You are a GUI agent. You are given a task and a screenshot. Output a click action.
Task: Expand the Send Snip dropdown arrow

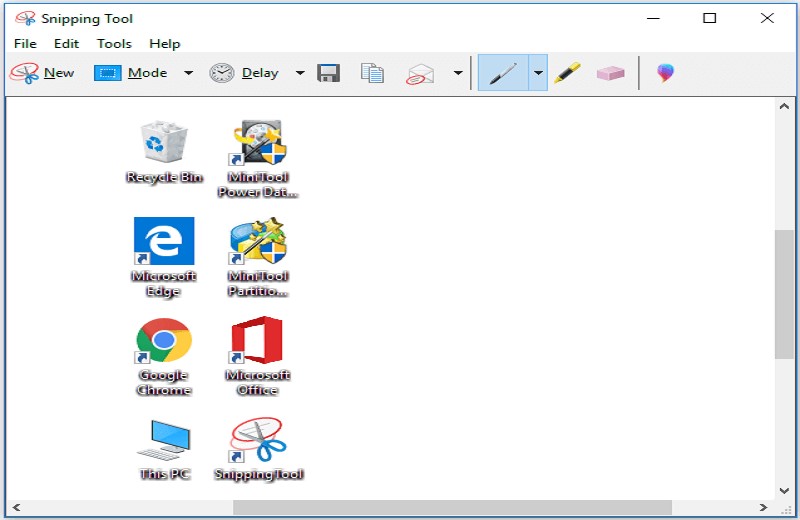pyautogui.click(x=458, y=73)
